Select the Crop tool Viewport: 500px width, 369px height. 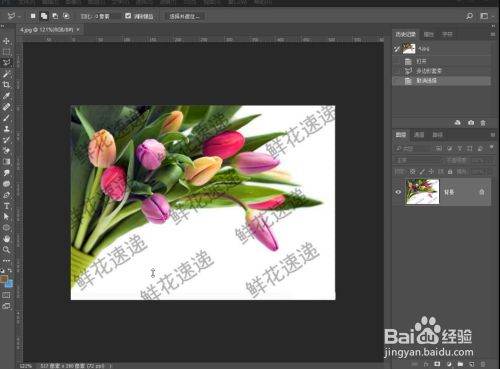[x=6, y=85]
